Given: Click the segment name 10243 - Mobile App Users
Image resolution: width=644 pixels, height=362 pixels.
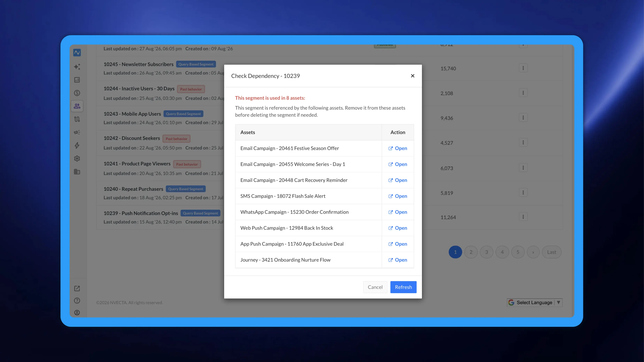Looking at the screenshot, I should point(132,114).
